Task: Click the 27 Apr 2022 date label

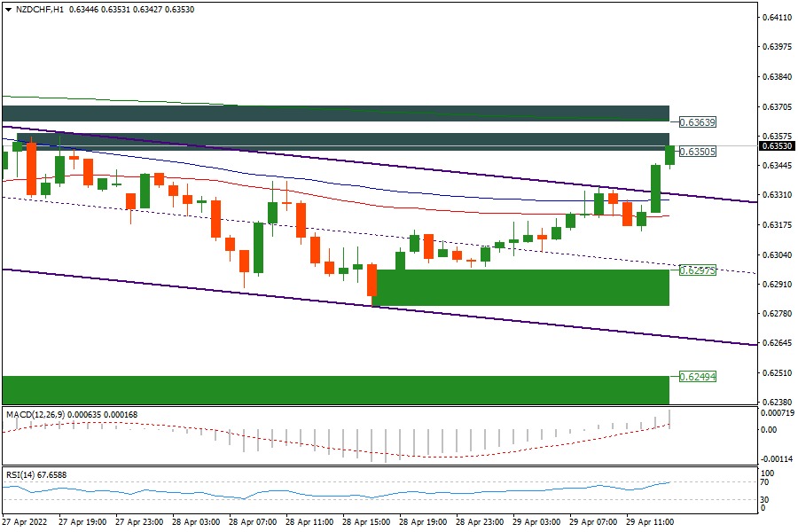Action: (x=27, y=523)
